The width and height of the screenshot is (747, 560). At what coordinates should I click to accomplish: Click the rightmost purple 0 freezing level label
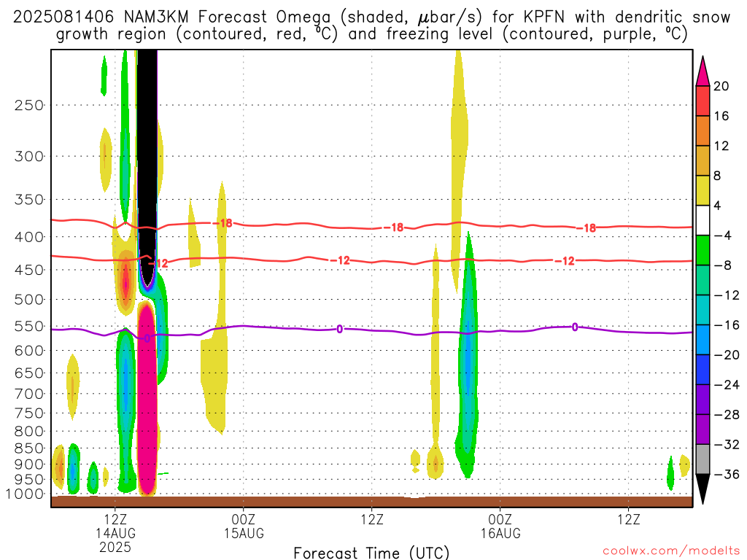coord(575,327)
